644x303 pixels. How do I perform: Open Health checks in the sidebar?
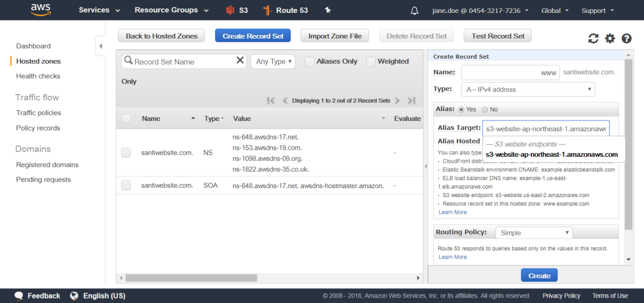pos(38,76)
